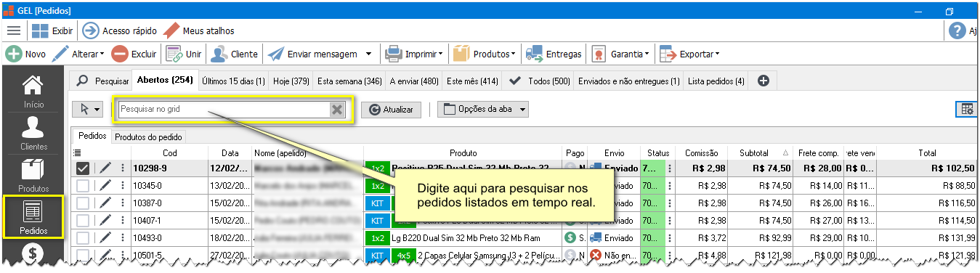Switch to the Pesquisar tab
980x273 pixels.
click(x=103, y=81)
